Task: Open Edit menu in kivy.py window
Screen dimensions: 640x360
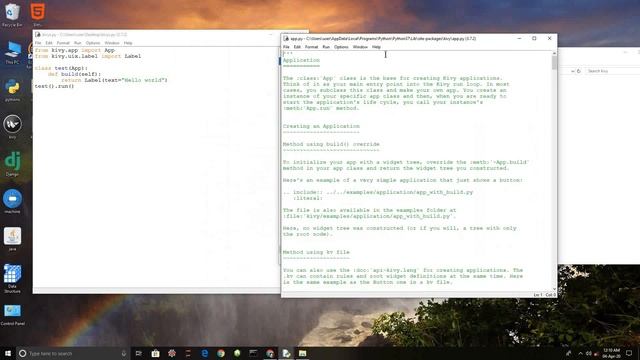Action: point(49,43)
